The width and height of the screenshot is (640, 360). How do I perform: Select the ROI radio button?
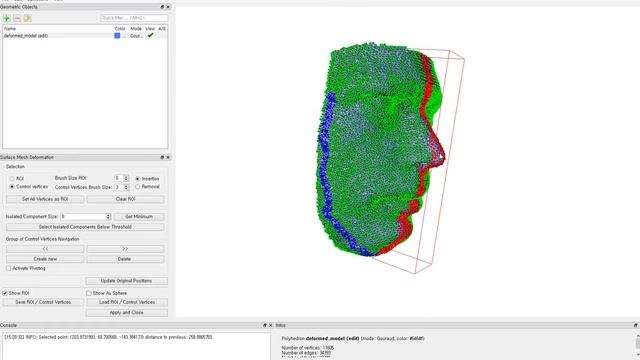click(x=12, y=179)
